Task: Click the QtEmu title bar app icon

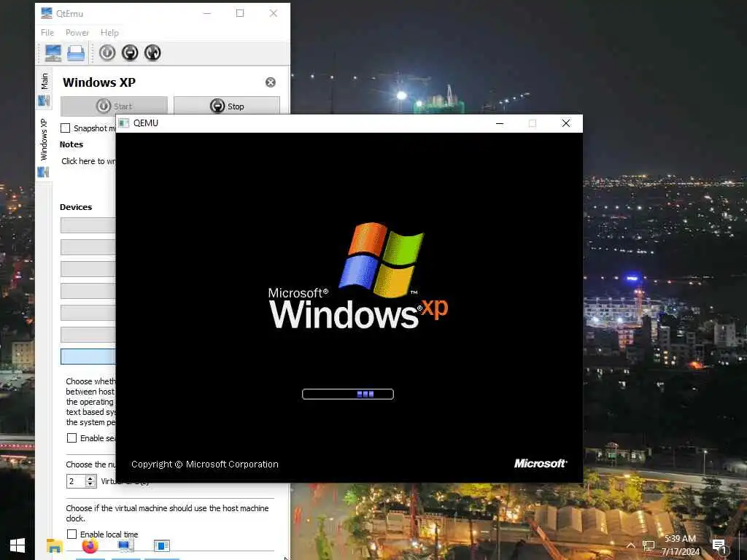Action: pos(46,13)
